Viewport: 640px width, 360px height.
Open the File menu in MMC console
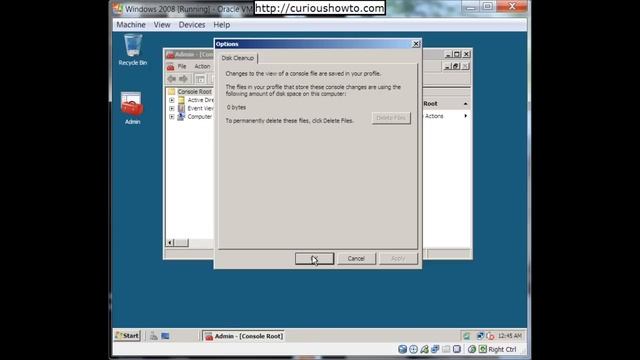tap(182, 66)
